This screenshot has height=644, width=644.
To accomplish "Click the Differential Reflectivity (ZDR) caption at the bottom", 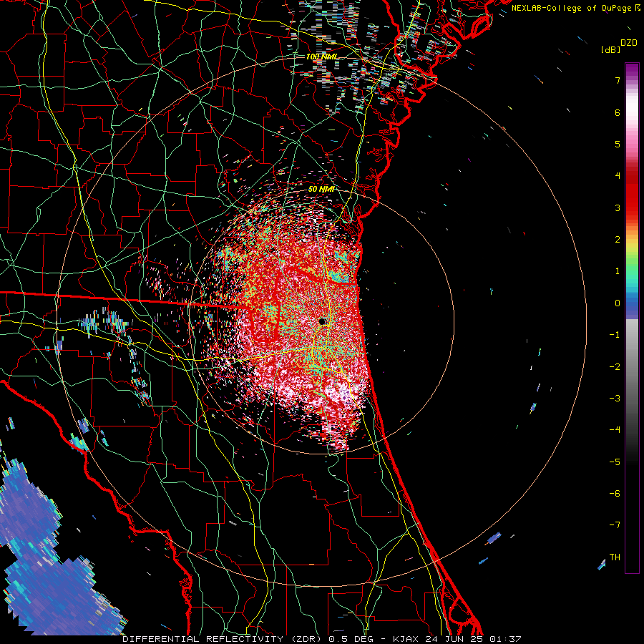I will (x=321, y=639).
